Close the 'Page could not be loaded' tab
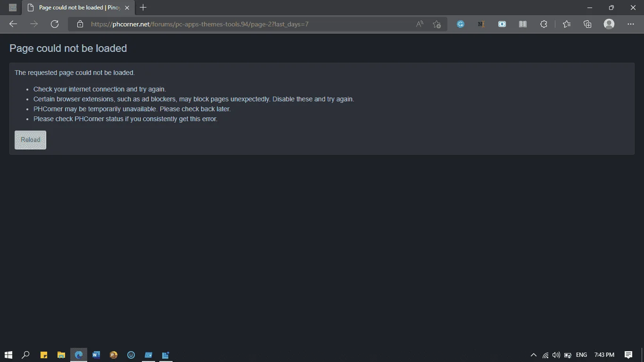The image size is (644, 362). coord(127,8)
